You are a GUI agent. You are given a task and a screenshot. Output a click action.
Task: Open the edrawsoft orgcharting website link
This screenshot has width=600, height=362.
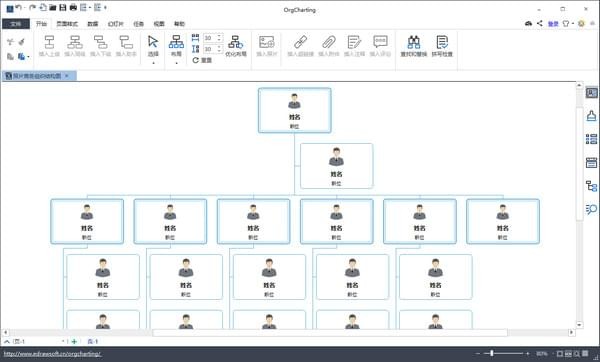coord(52,354)
